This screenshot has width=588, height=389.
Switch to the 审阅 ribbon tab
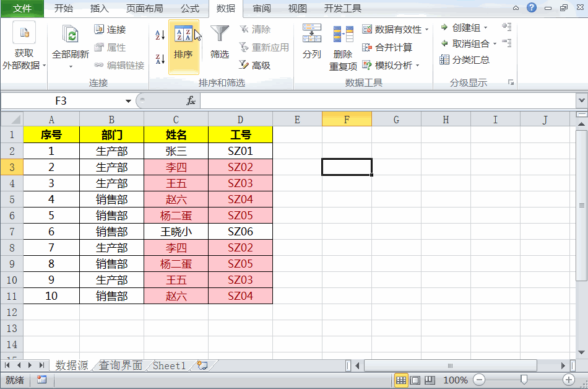coord(262,8)
